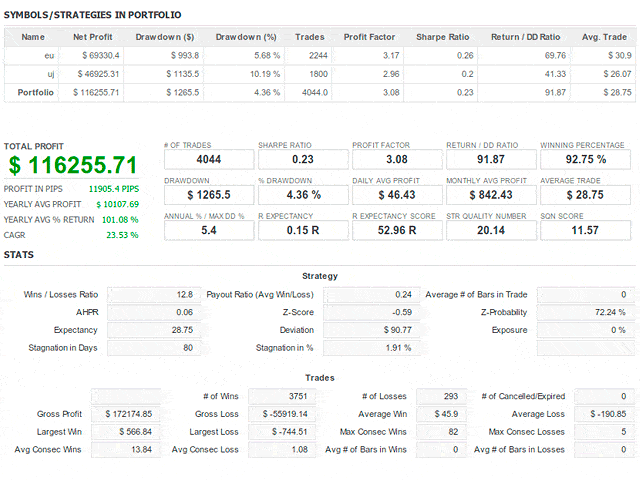Click the Return / DD Ratio header

click(x=525, y=37)
